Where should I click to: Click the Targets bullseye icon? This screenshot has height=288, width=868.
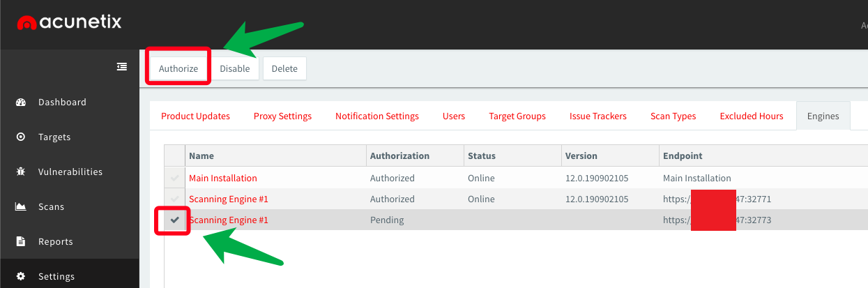(x=21, y=137)
